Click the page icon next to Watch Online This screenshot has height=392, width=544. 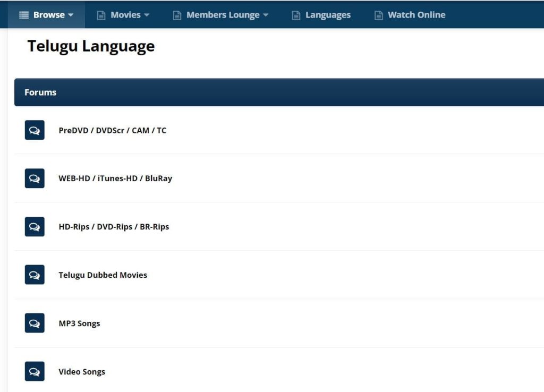pos(378,15)
